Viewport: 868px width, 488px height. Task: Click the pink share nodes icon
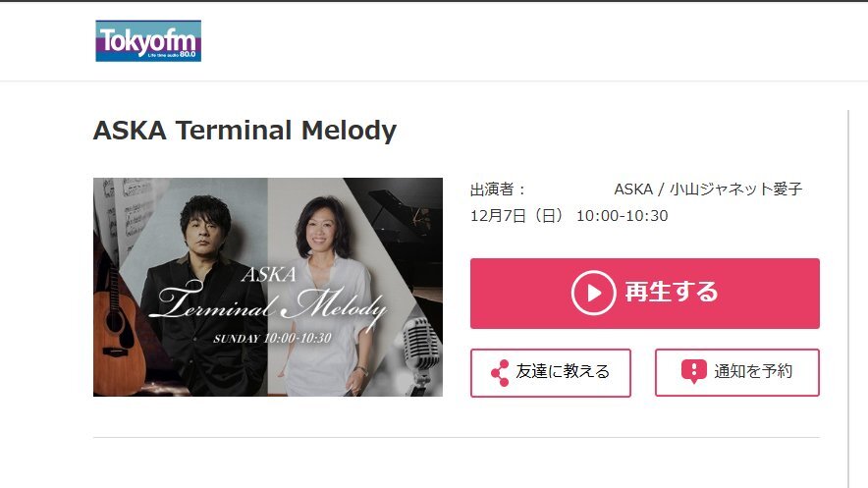[x=500, y=373]
